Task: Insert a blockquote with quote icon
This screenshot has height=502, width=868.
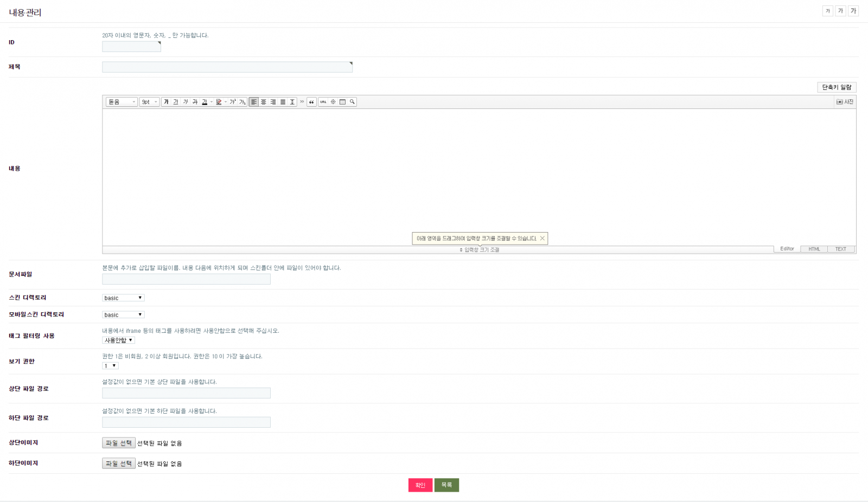Action: [311, 102]
